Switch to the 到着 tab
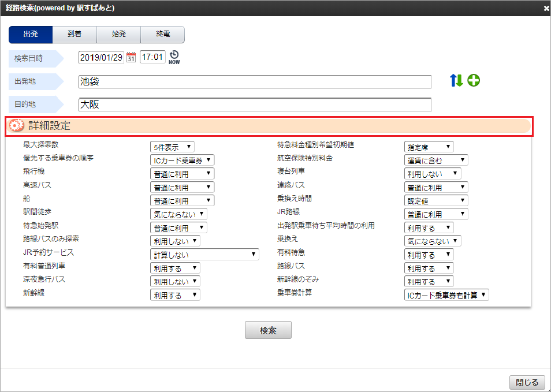Viewport: 551px width, 392px height. pyautogui.click(x=75, y=34)
